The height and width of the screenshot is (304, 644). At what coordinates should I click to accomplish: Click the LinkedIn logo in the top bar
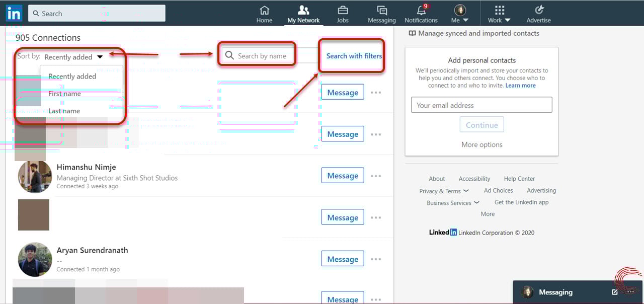coord(14,13)
